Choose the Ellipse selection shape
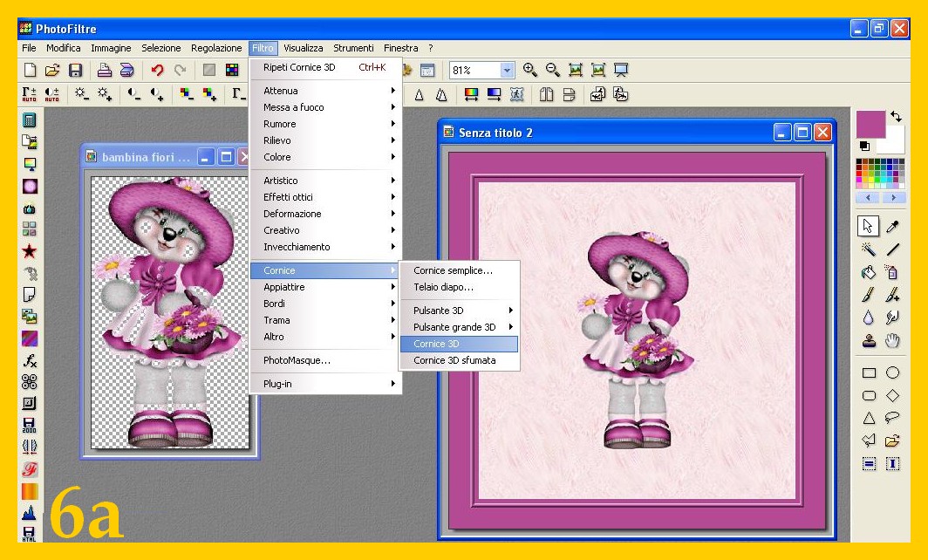Viewport: 928px width, 560px height. [892, 373]
